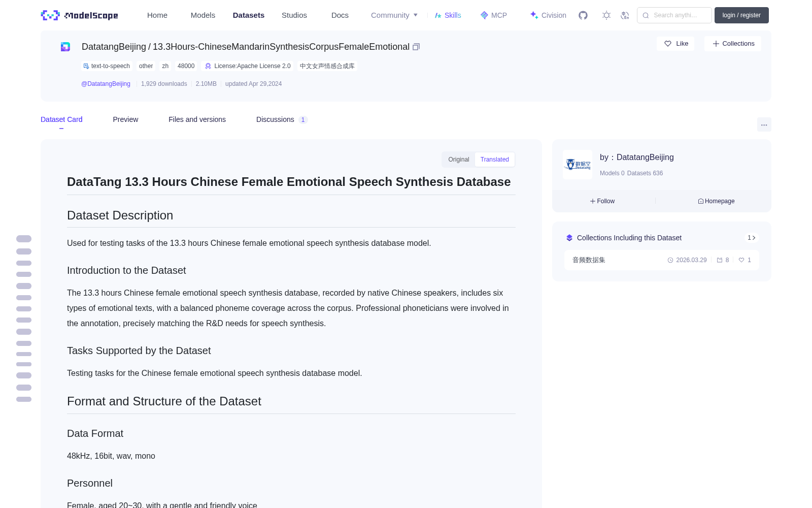Open the more options ellipsis menu
This screenshot has height=508, width=812.
(764, 124)
